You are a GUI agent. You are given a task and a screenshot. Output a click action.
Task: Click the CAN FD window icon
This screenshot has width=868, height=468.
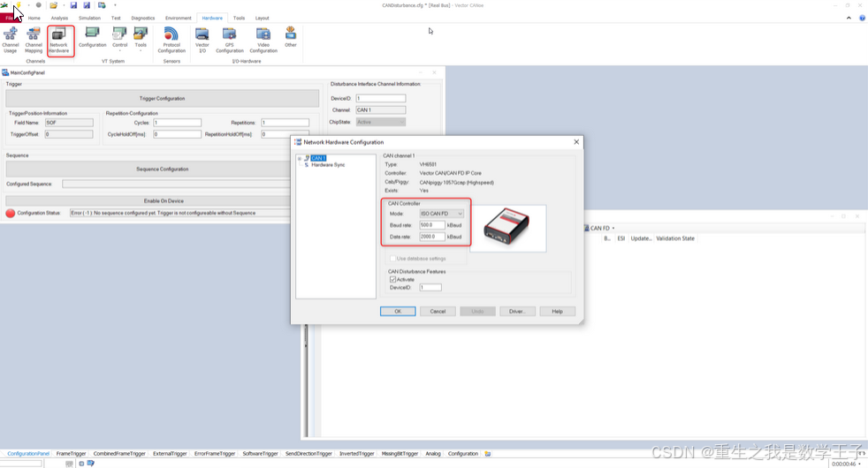point(587,228)
